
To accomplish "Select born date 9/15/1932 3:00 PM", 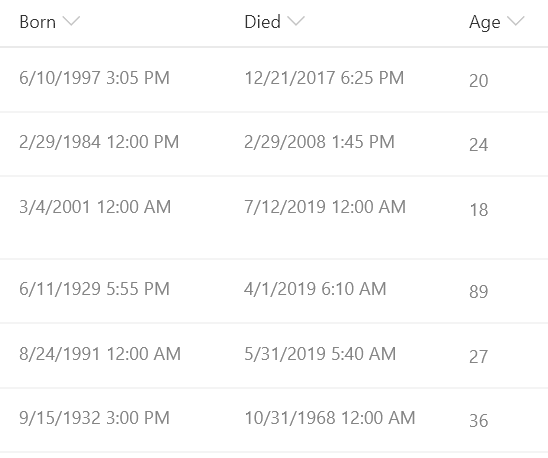I will coord(94,418).
